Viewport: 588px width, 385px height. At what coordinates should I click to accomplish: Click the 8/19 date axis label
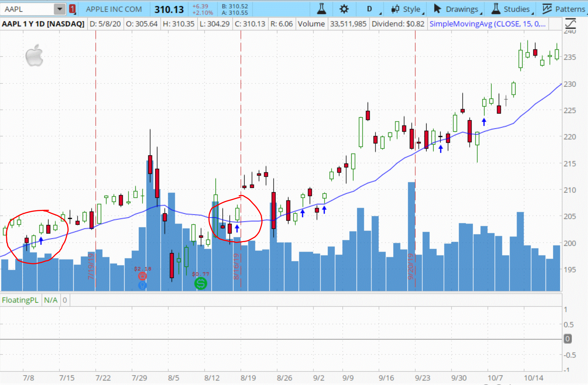(x=248, y=378)
